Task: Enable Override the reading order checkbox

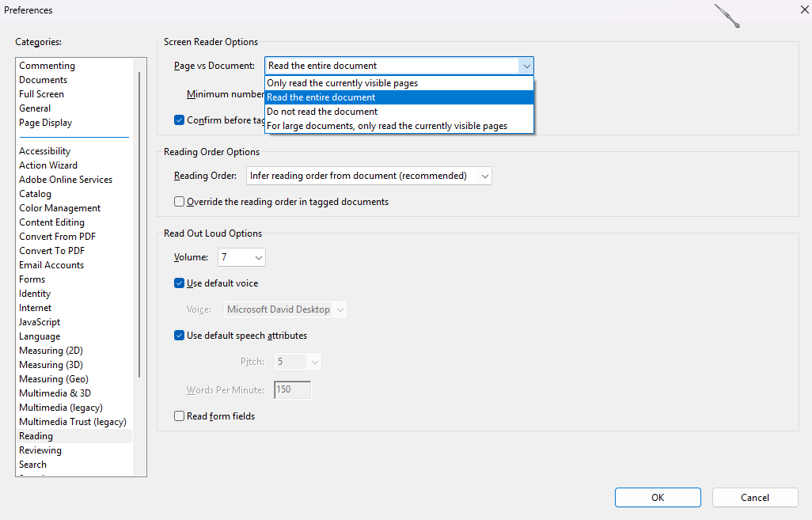Action: [179, 202]
